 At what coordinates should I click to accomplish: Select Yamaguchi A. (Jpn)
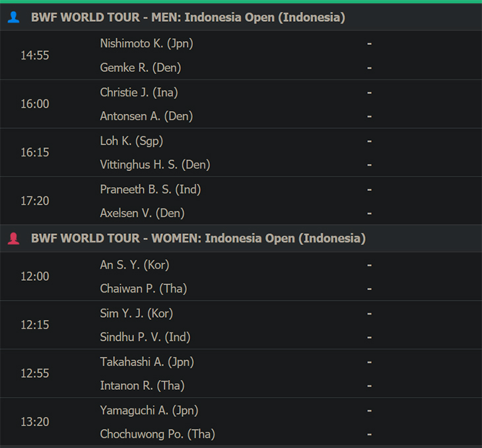point(149,411)
